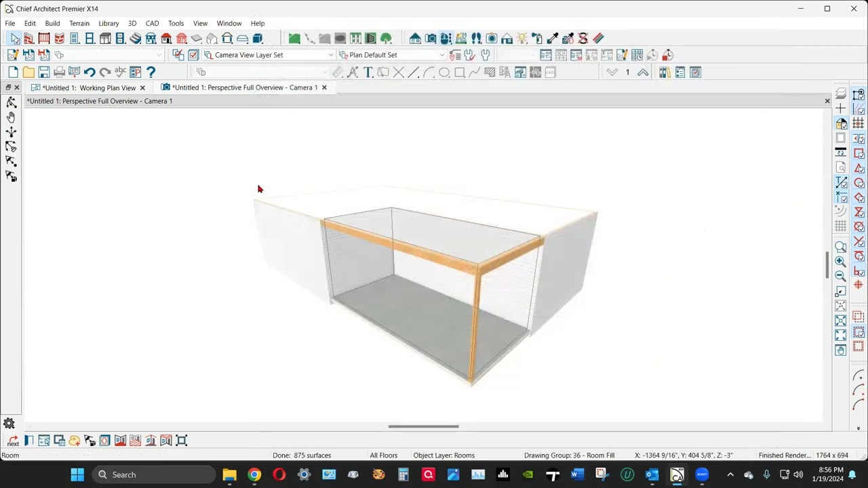Open the File menu
This screenshot has width=868, height=488.
[x=10, y=23]
